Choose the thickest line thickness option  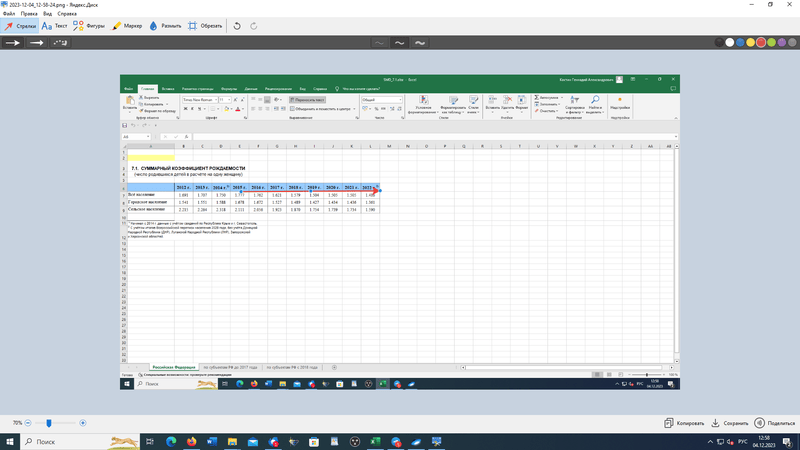pos(420,43)
